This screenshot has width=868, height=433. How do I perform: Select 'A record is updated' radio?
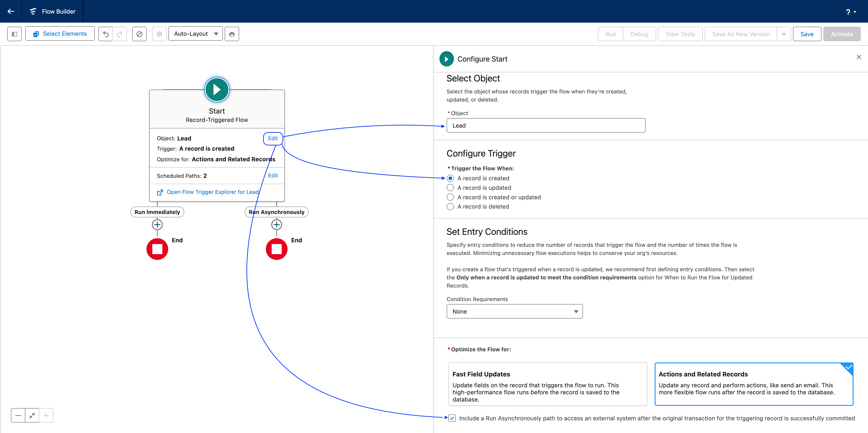coord(450,188)
